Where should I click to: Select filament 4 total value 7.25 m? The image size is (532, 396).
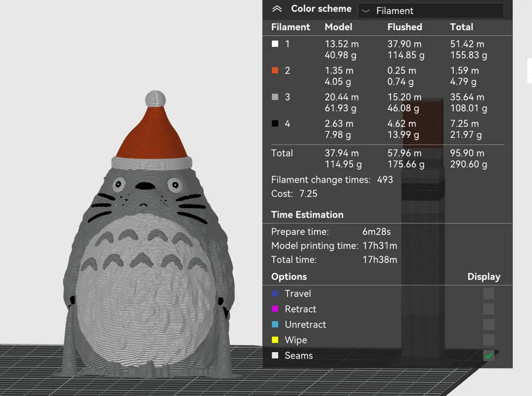click(x=464, y=123)
